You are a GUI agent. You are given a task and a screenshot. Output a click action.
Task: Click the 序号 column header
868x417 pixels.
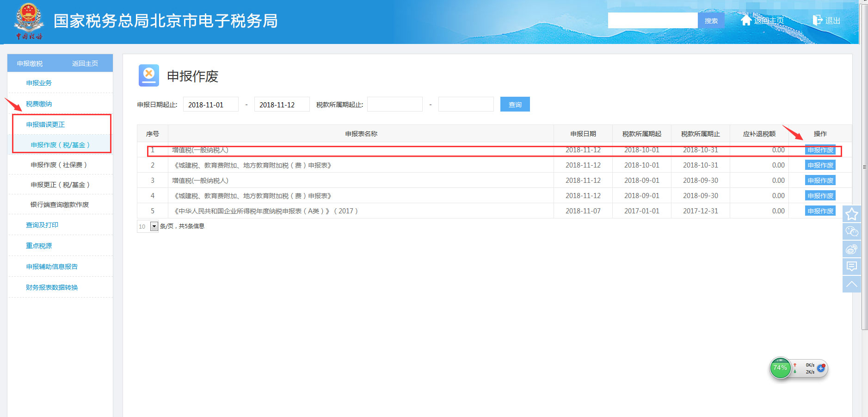[153, 134]
